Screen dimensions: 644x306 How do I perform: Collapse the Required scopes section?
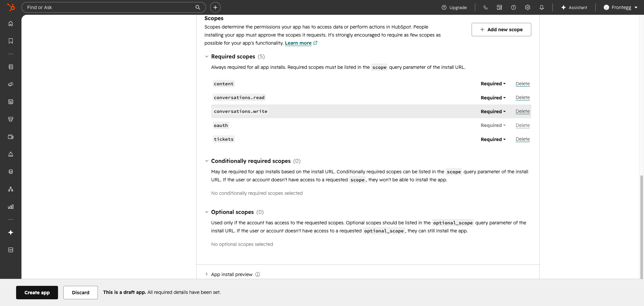[x=207, y=56]
